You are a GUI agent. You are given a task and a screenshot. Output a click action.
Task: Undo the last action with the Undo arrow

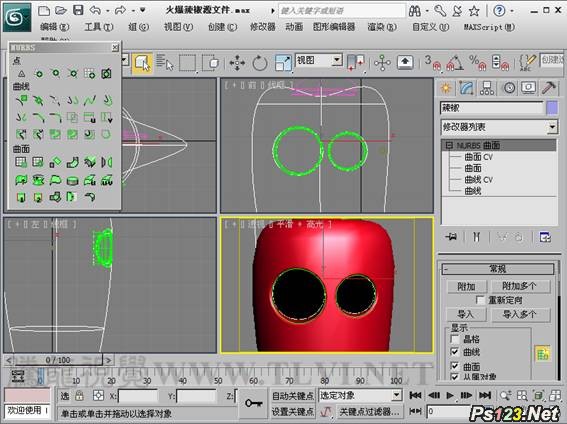tap(95, 10)
